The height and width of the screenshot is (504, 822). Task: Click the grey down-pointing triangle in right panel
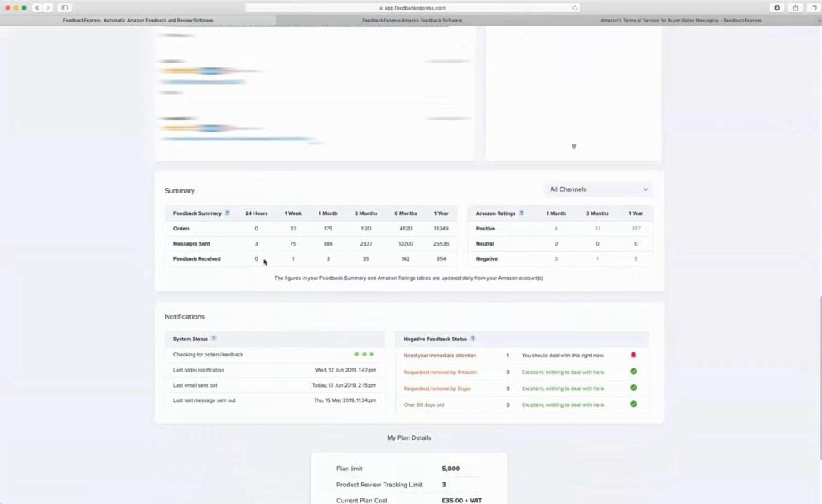[574, 147]
